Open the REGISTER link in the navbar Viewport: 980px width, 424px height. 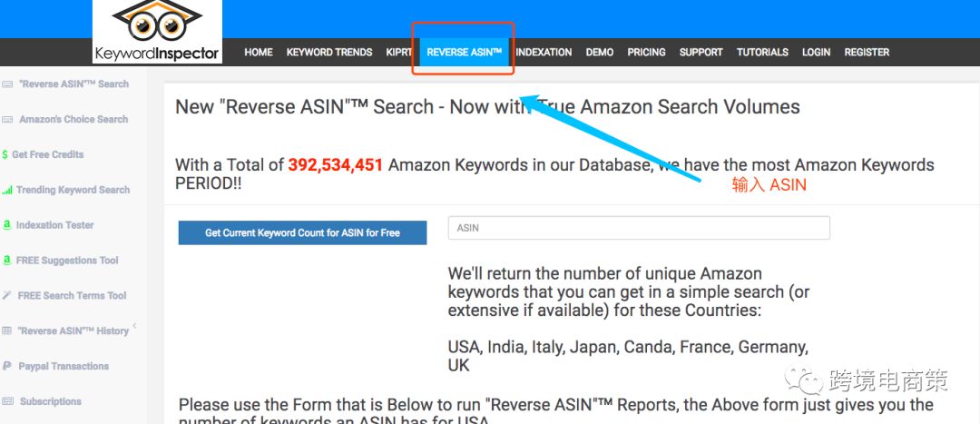(x=867, y=53)
